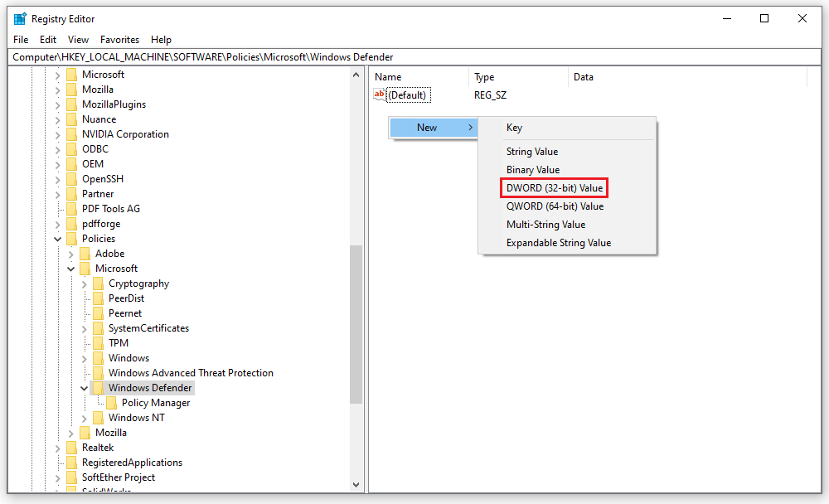Choose DWORD (32-bit) Value from submenu
Viewport: 829px width, 504px height.
click(554, 188)
